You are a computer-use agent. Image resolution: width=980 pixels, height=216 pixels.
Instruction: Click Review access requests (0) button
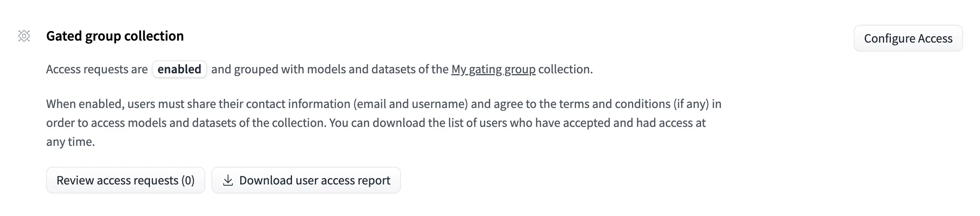click(x=125, y=181)
